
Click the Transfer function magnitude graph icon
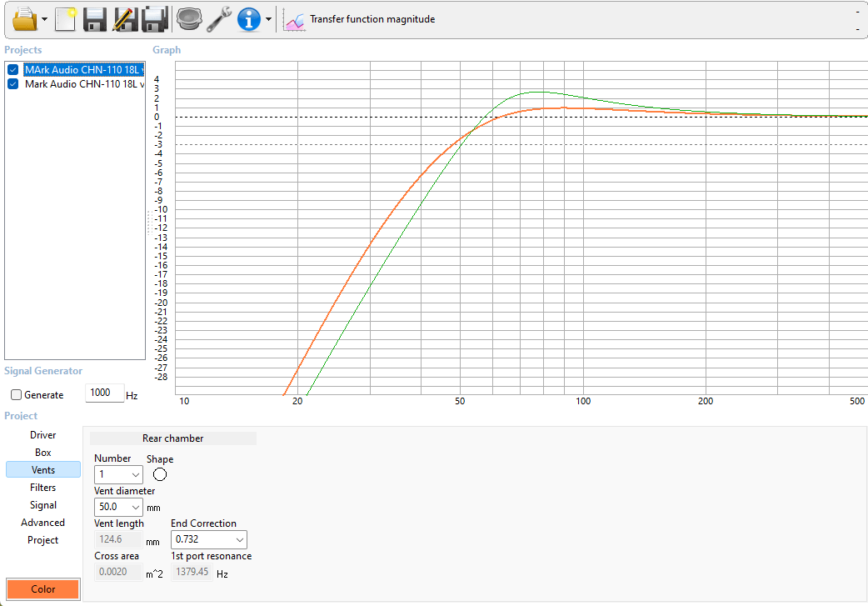click(294, 21)
